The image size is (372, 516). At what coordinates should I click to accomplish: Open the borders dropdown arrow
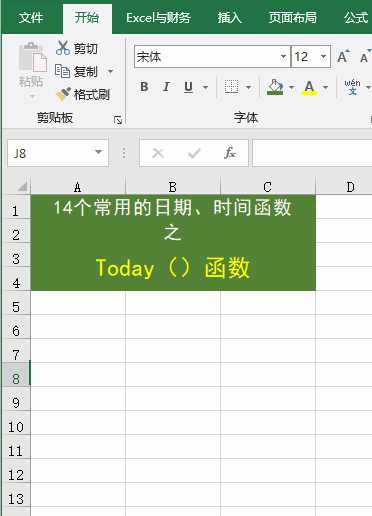pyautogui.click(x=248, y=87)
